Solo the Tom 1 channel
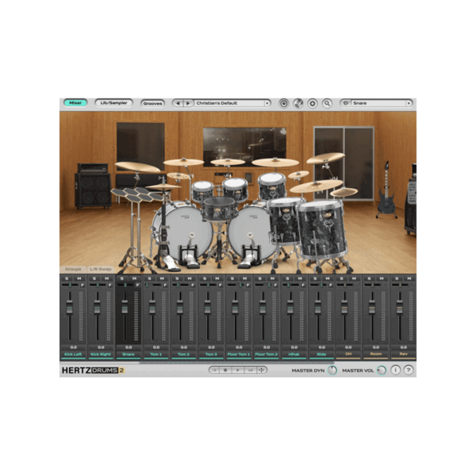This screenshot has width=476, height=476. pyautogui.click(x=150, y=278)
